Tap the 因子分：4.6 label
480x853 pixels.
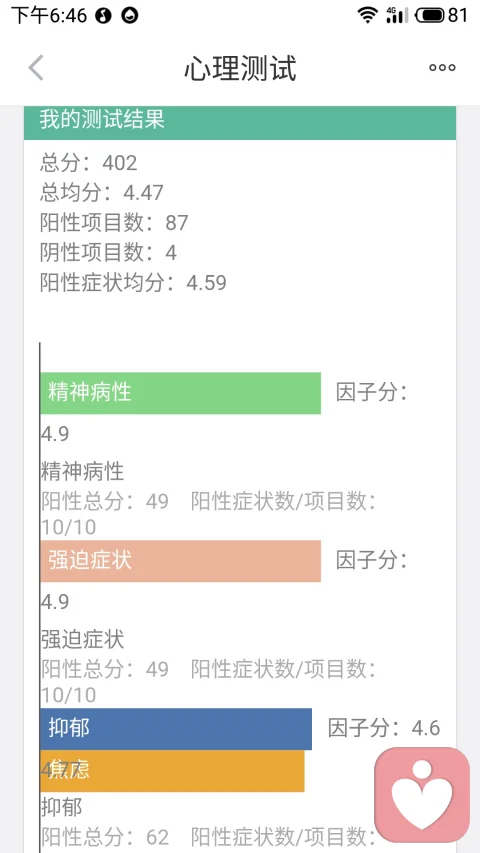384,728
